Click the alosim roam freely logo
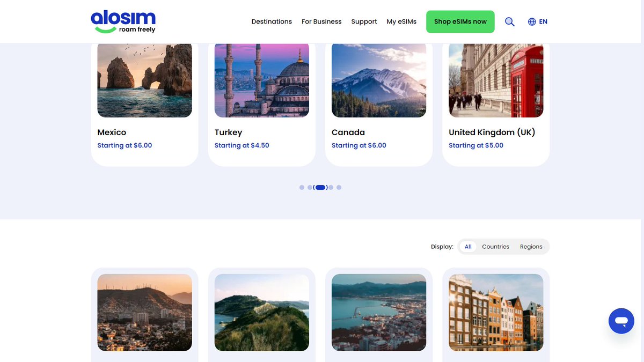Image resolution: width=644 pixels, height=362 pixels. 123,21
